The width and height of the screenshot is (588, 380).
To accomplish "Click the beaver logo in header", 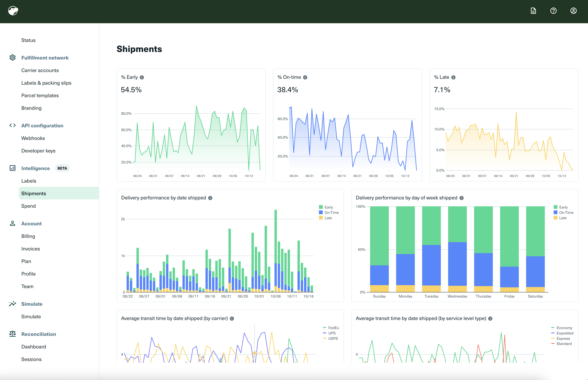I will coord(13,11).
